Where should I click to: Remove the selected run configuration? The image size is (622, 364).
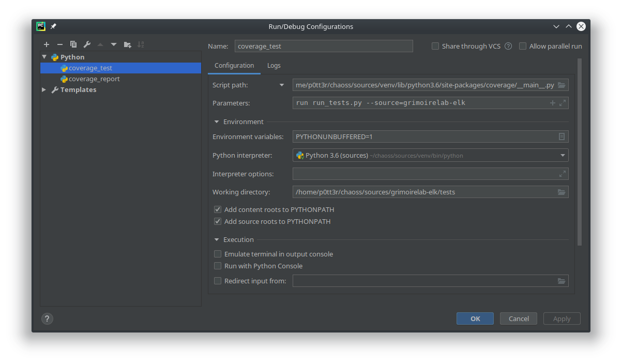pos(59,44)
